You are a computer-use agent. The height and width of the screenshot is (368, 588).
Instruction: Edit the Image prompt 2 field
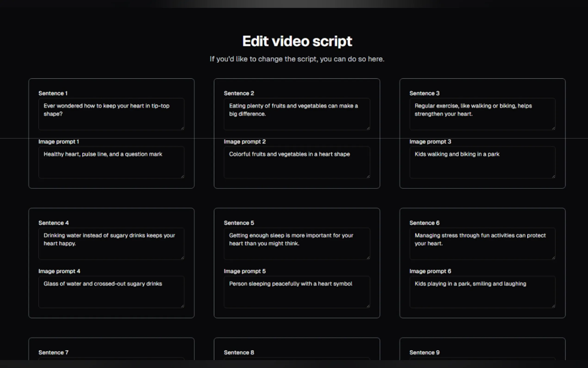click(297, 162)
